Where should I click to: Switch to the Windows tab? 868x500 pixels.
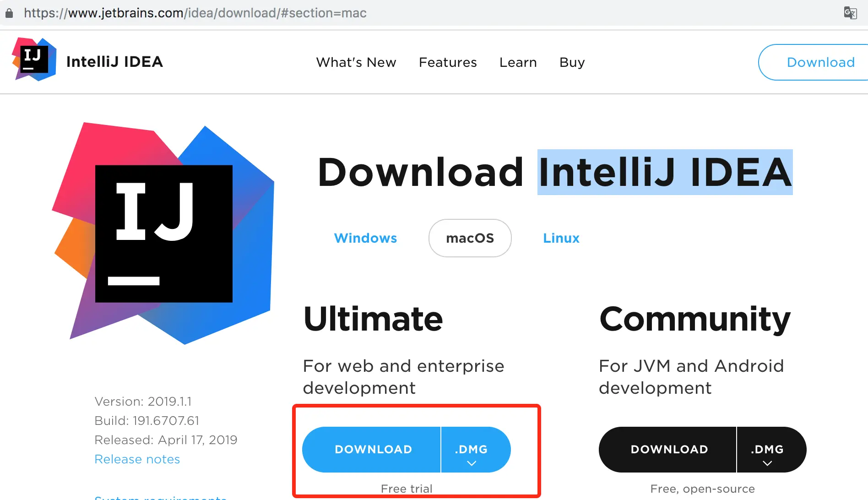[365, 238]
